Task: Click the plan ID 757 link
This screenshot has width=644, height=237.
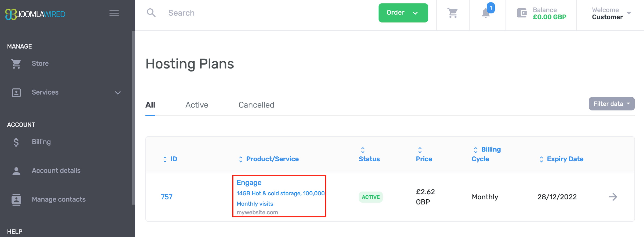Action: click(167, 197)
